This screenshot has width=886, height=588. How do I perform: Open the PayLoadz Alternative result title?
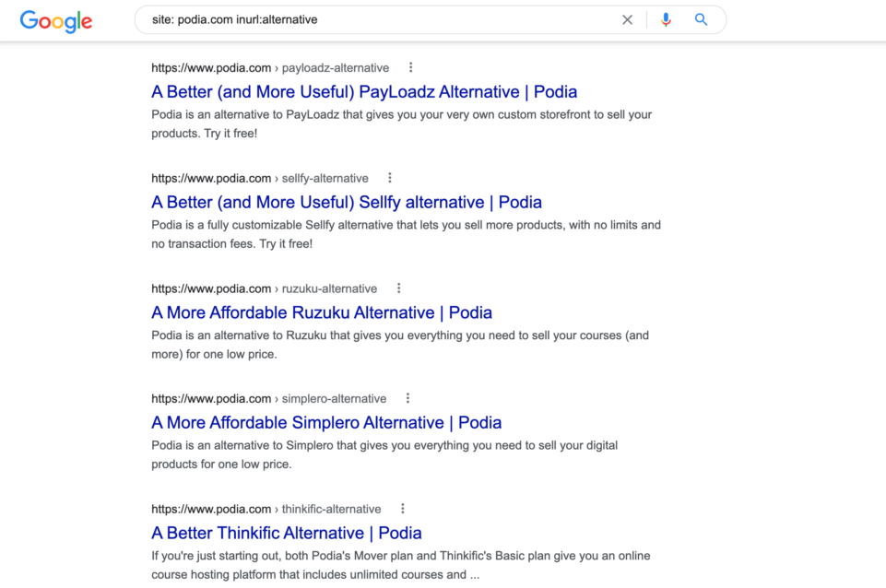pos(364,91)
